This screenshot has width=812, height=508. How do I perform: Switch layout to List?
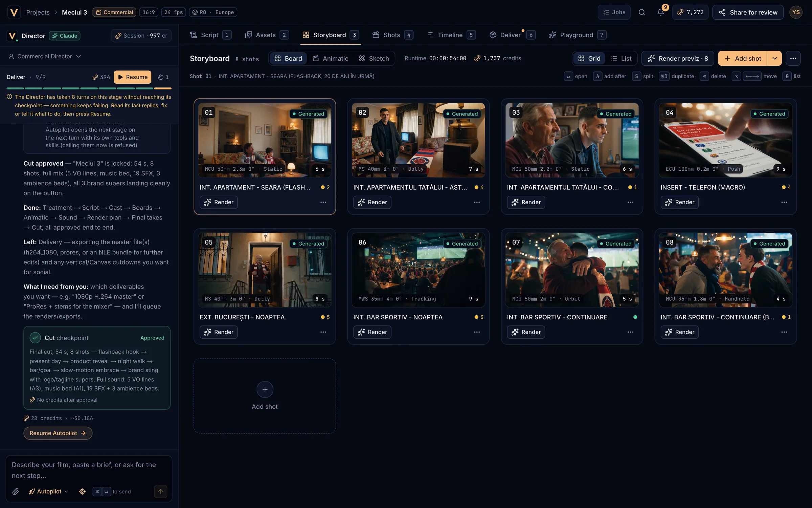pos(622,58)
